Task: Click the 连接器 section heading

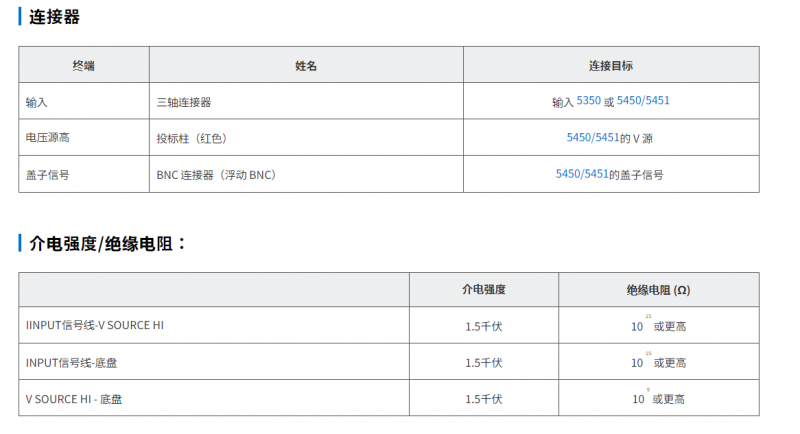Action: pyautogui.click(x=55, y=17)
